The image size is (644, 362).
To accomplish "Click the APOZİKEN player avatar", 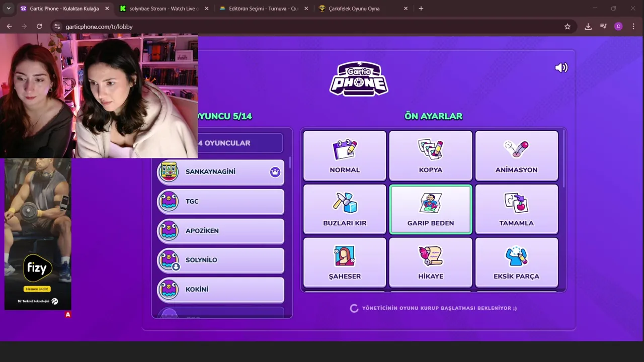I will (x=169, y=231).
